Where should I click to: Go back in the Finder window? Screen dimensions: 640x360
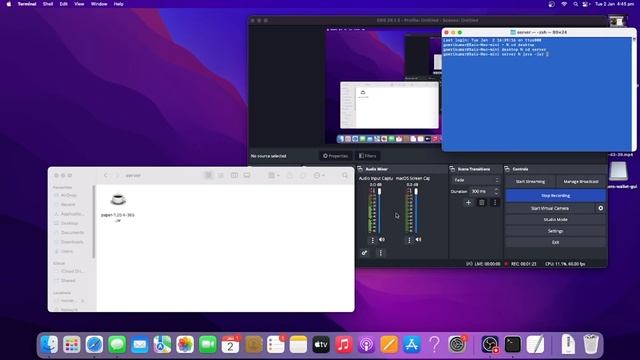(105, 176)
